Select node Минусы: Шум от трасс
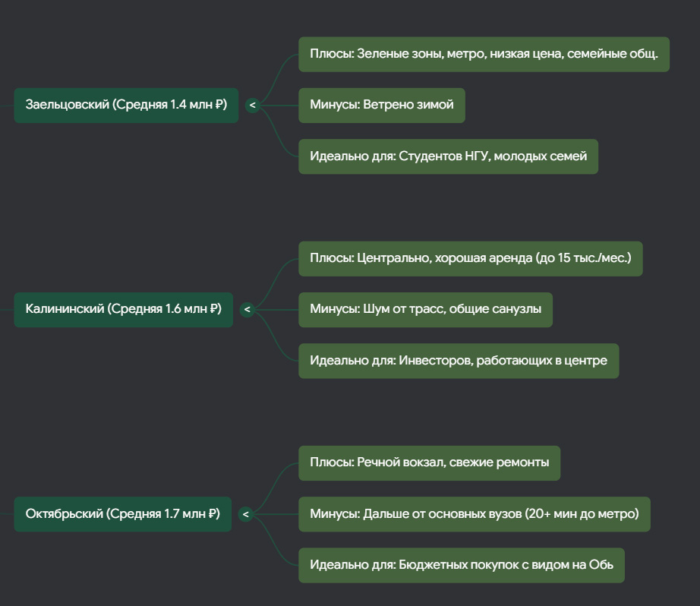Viewport: 700px width, 606px height. (425, 310)
